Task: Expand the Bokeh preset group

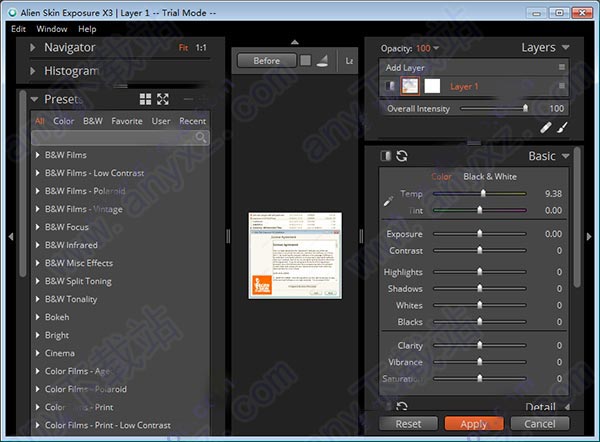Action: point(38,317)
